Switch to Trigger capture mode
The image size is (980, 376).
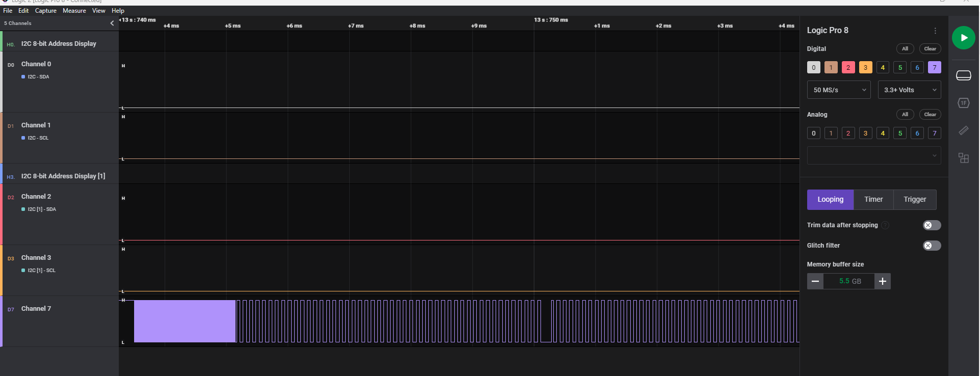tap(915, 200)
